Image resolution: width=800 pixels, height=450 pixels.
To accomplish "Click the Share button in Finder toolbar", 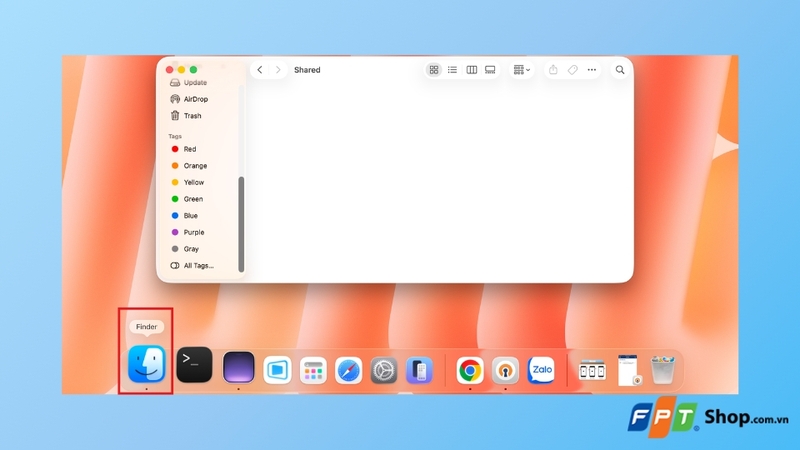I will [553, 70].
